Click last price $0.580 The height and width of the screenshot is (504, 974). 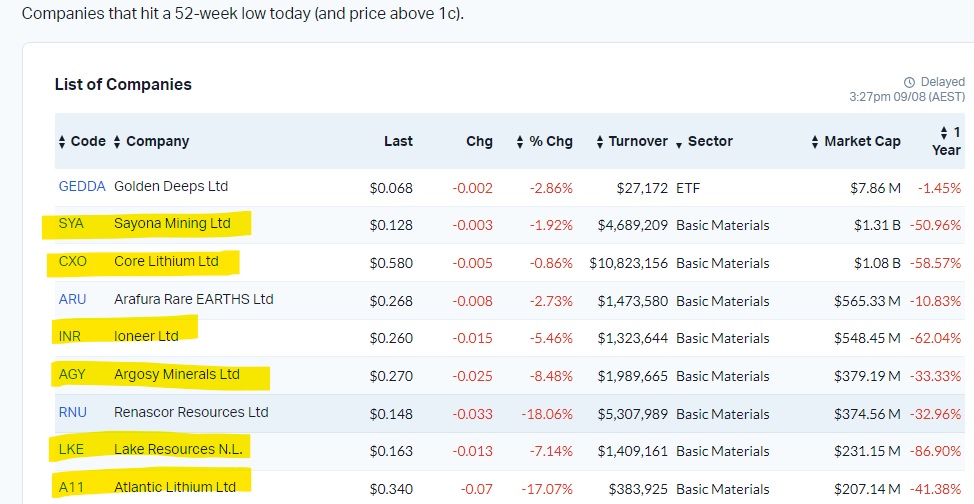click(x=391, y=263)
